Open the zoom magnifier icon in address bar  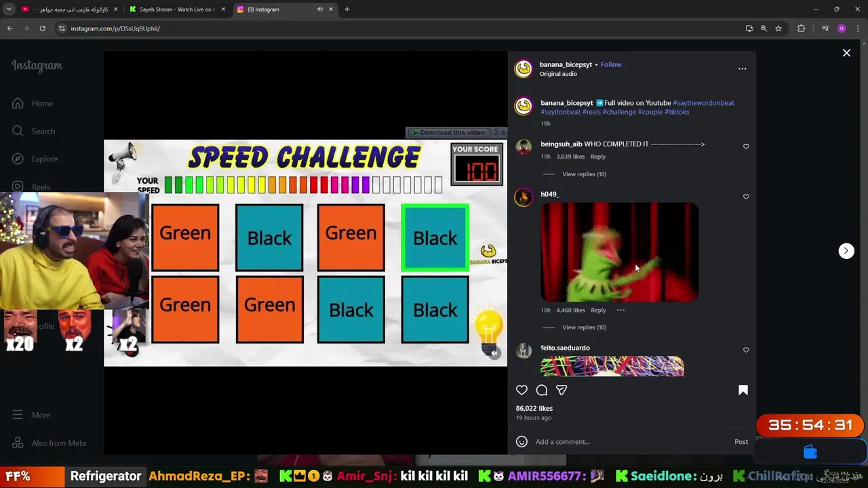[x=764, y=28]
